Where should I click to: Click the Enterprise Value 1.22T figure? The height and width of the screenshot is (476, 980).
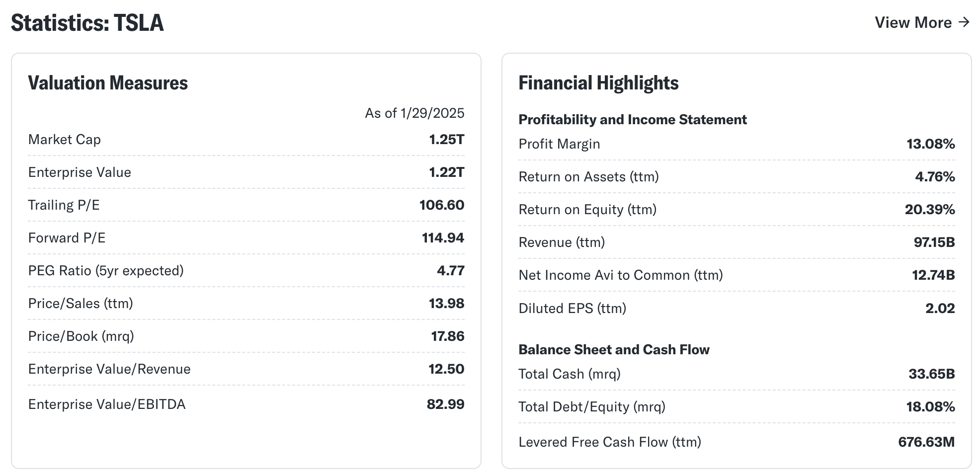(x=446, y=172)
